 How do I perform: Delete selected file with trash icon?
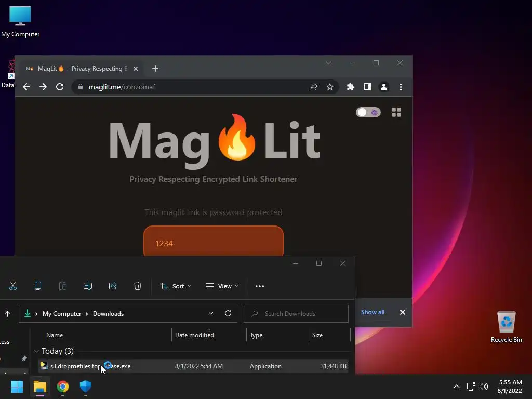[x=137, y=286]
